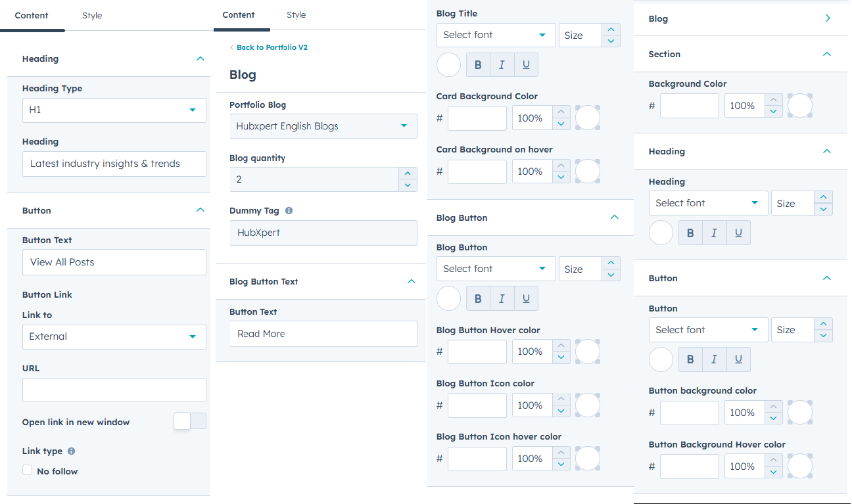Open the Button background color swatch
The height and width of the screenshot is (504, 852).
point(800,413)
